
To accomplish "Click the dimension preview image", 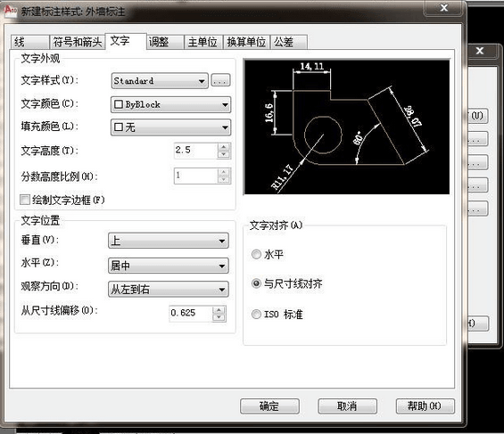I will (346, 127).
